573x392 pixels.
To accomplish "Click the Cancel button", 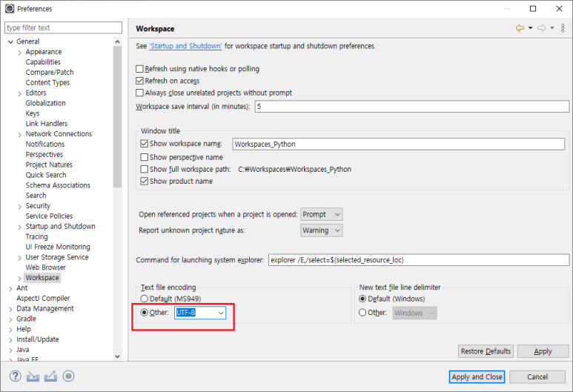I will [537, 376].
